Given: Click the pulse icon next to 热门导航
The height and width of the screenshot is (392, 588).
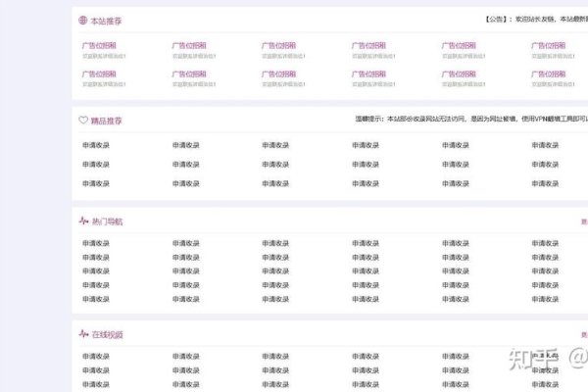Looking at the screenshot, I should (83, 220).
